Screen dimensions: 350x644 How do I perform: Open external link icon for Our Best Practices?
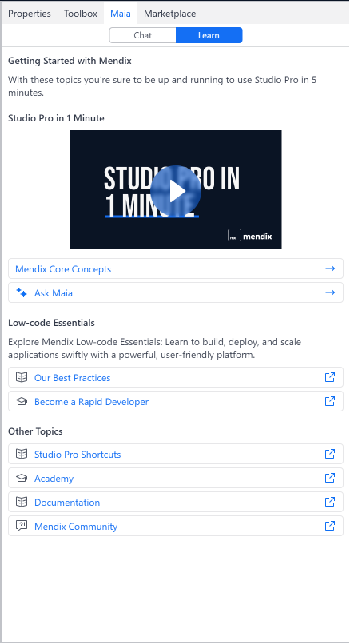tap(330, 377)
